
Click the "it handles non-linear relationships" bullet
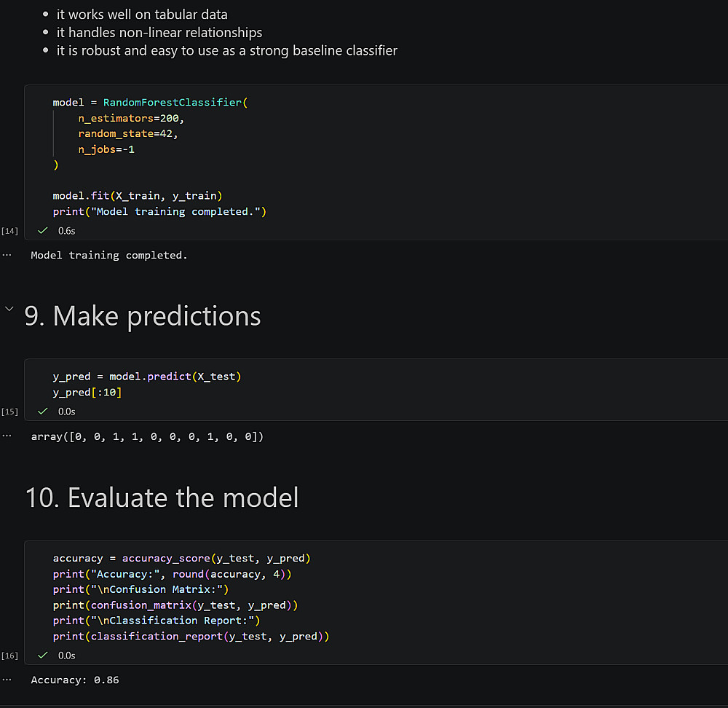[x=159, y=32]
